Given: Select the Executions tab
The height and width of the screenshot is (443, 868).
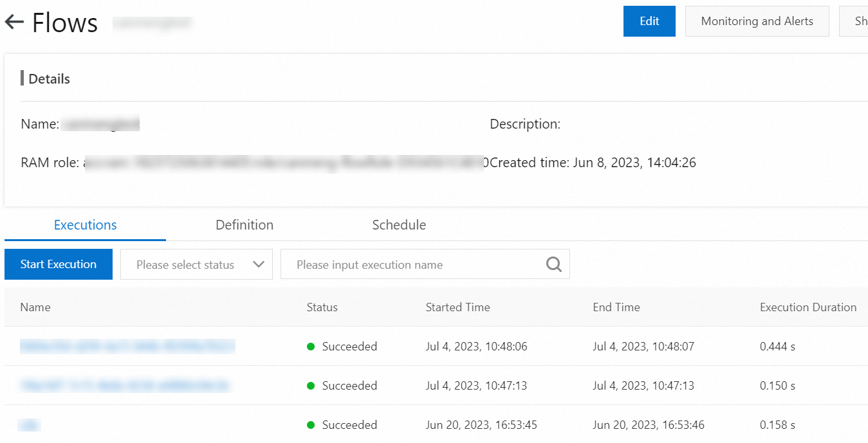Looking at the screenshot, I should 85,224.
